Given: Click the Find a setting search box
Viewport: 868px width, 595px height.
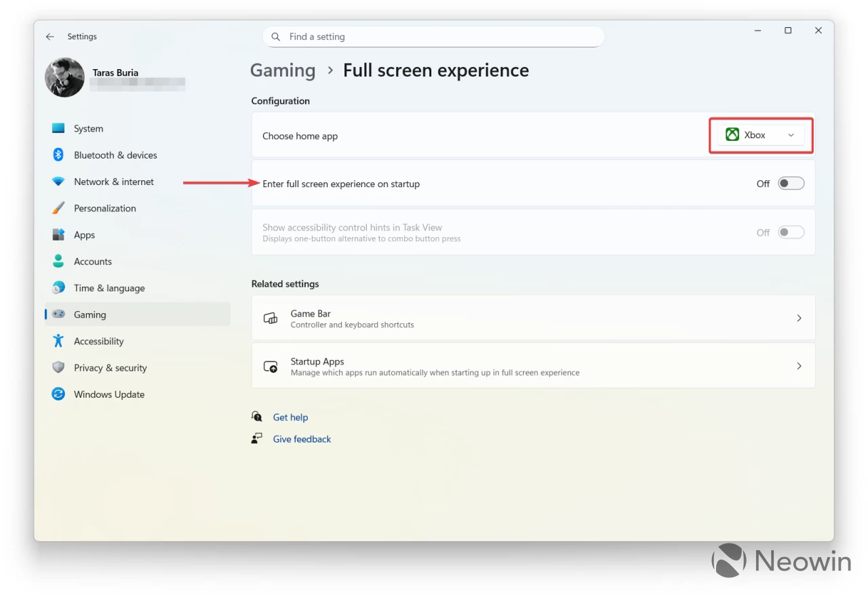Looking at the screenshot, I should coord(433,37).
